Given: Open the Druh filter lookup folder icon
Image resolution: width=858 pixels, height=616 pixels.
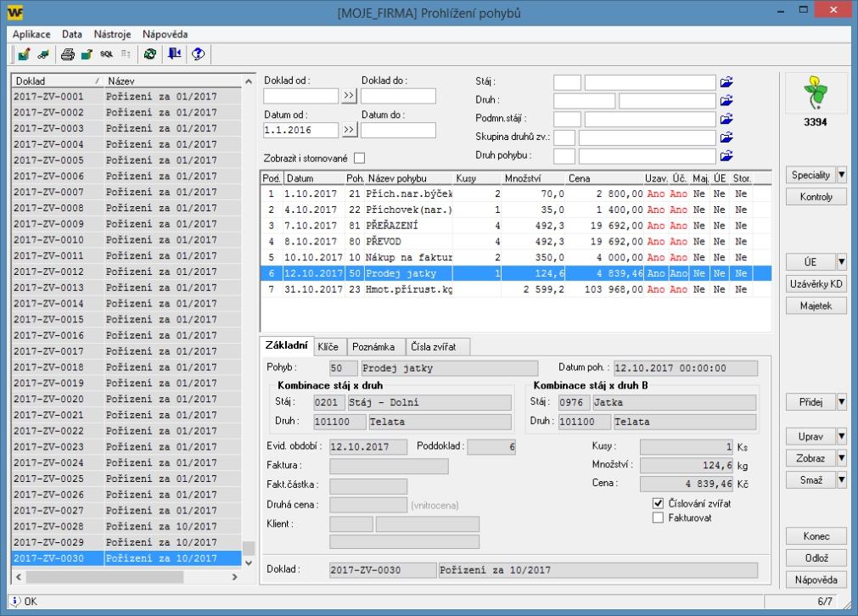Looking at the screenshot, I should 726,101.
